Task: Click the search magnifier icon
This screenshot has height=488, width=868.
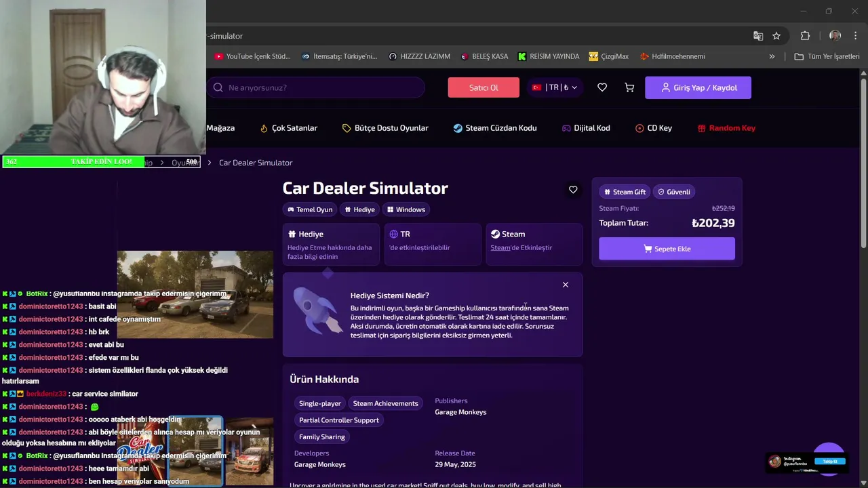Action: 218,87
